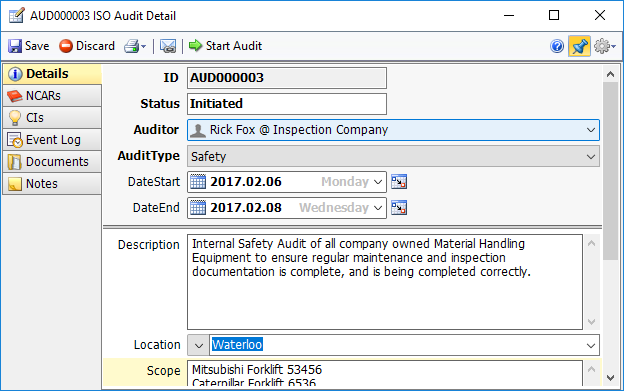Select the Details tab
Image resolution: width=624 pixels, height=391 pixels.
coord(52,74)
